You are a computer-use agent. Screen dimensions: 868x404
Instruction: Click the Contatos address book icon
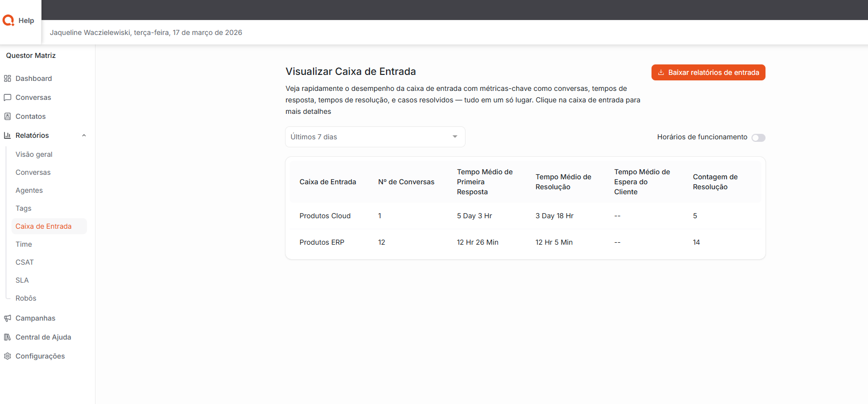[x=7, y=116]
